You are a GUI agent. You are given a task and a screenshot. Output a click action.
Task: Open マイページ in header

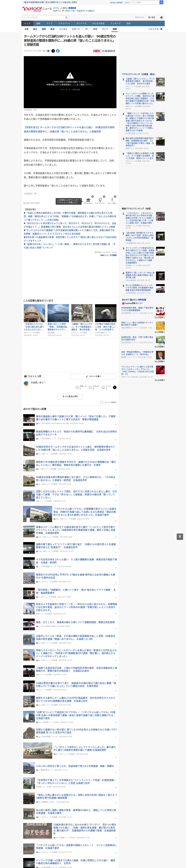tap(139, 17)
